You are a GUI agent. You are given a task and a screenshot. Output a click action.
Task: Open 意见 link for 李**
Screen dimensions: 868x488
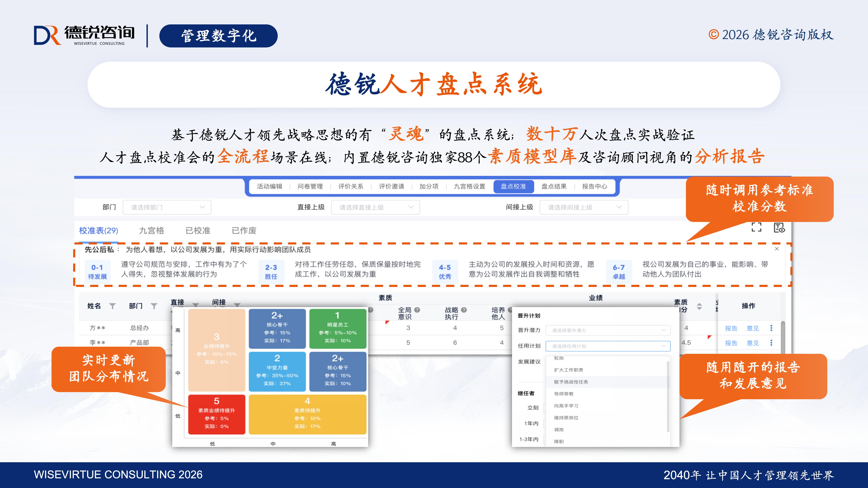pos(753,343)
